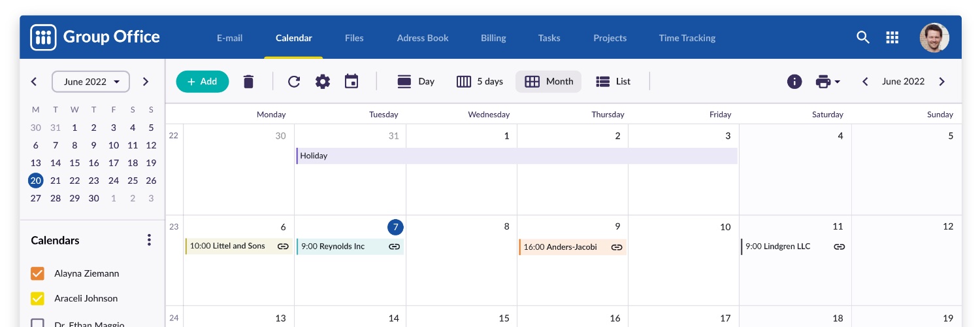Screen dimensions: 980x327
Task: Uncheck Alayna Ziemann calendar
Action: click(x=38, y=273)
